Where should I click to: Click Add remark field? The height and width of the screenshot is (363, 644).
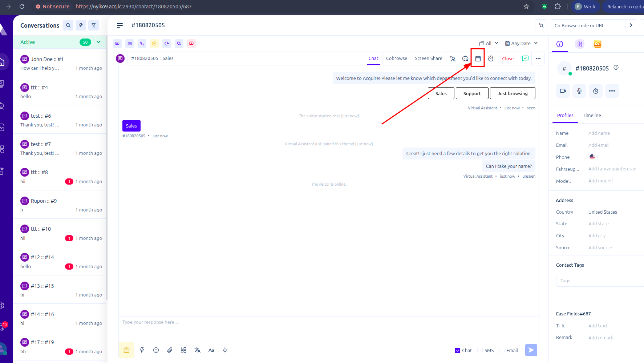[600, 338]
